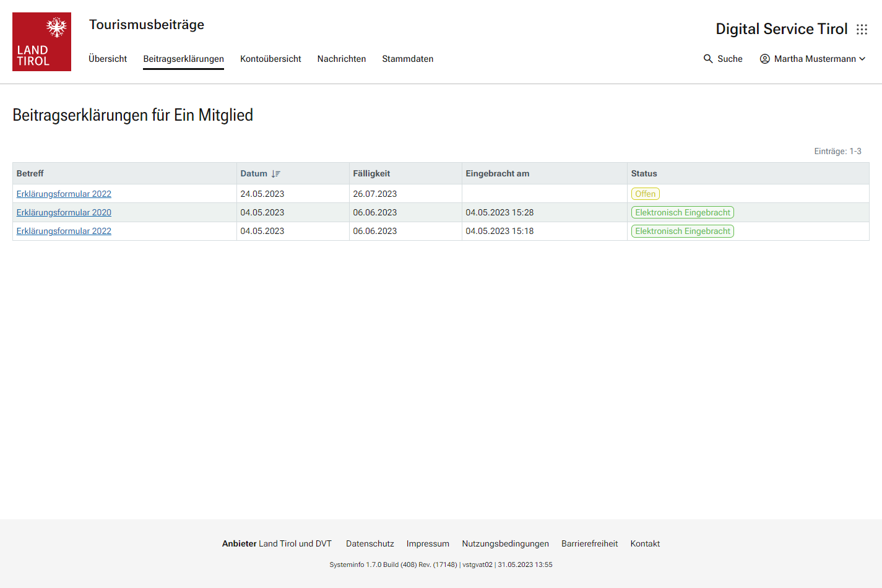The width and height of the screenshot is (882, 588).
Task: Expand the Martha Mustermann account menu
Action: point(862,59)
